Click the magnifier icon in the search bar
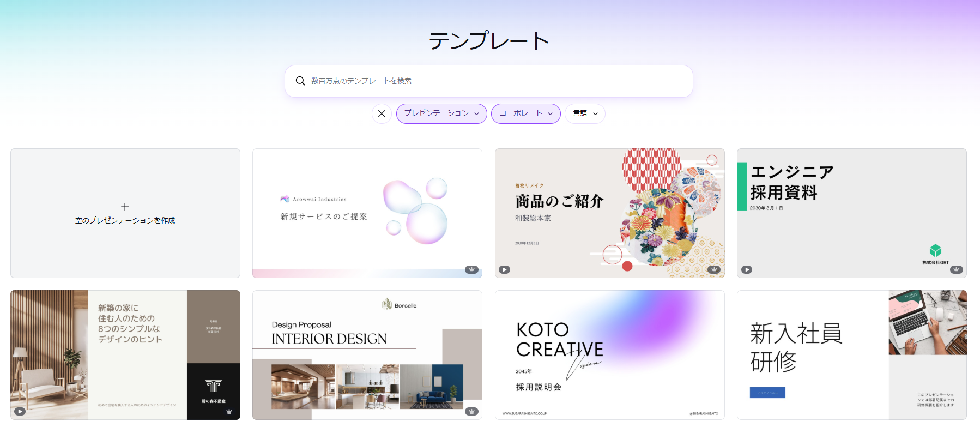This screenshot has width=980, height=427. tap(300, 81)
